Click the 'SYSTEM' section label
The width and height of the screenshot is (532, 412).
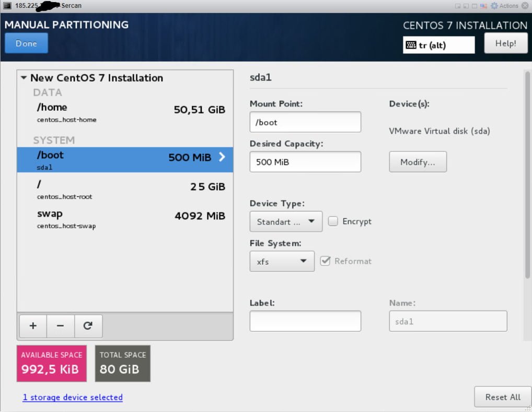[54, 140]
